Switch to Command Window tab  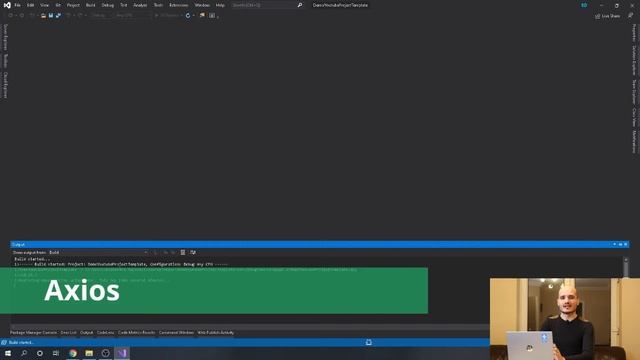click(176, 333)
